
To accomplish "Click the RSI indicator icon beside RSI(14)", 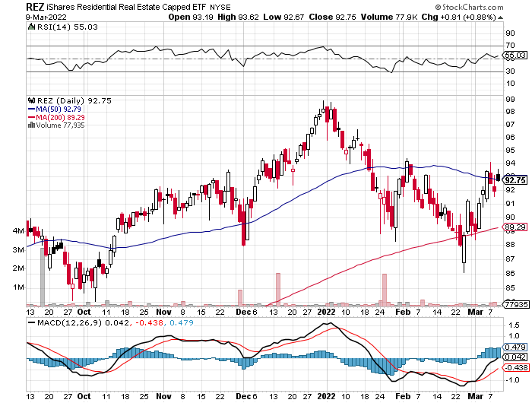I will (x=32, y=27).
